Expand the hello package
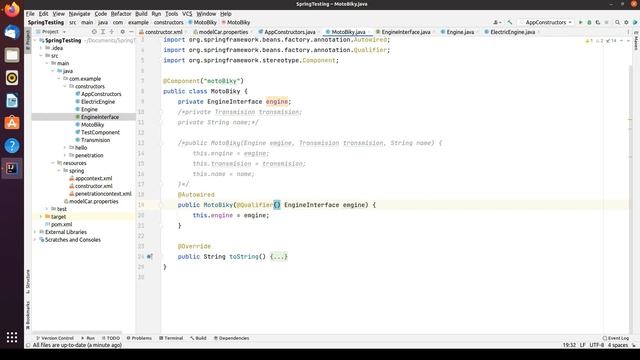640x360 pixels. click(64, 148)
